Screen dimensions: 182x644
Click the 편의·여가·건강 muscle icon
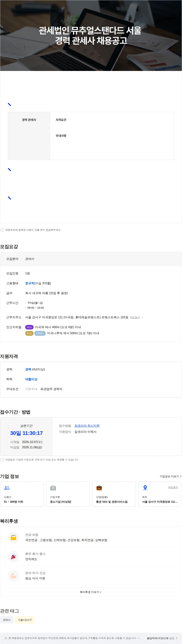pos(13,575)
